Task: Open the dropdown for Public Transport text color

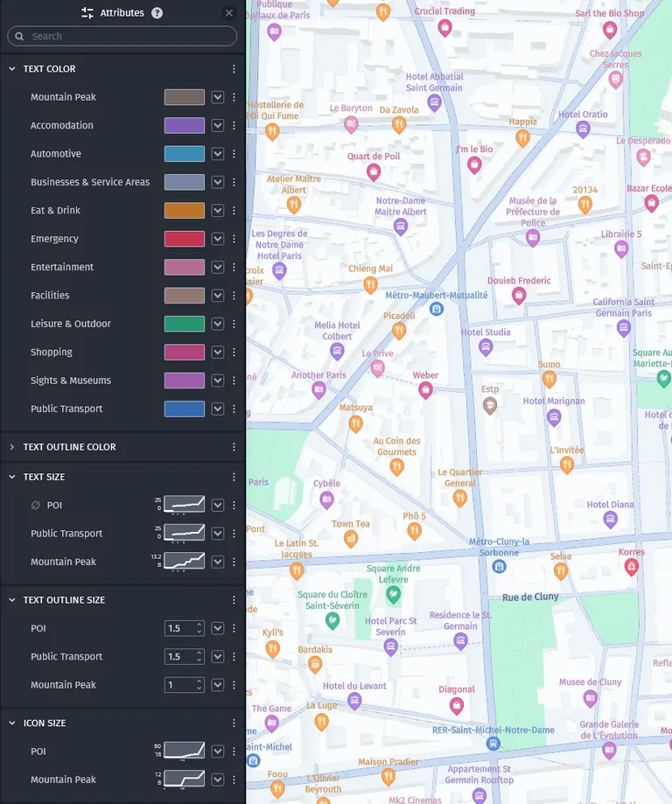Action: click(x=218, y=409)
